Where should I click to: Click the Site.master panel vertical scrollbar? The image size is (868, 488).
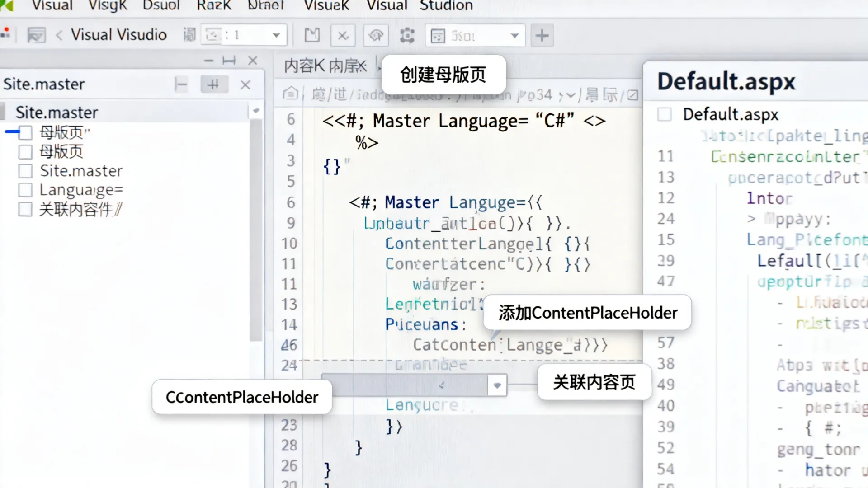256,230
